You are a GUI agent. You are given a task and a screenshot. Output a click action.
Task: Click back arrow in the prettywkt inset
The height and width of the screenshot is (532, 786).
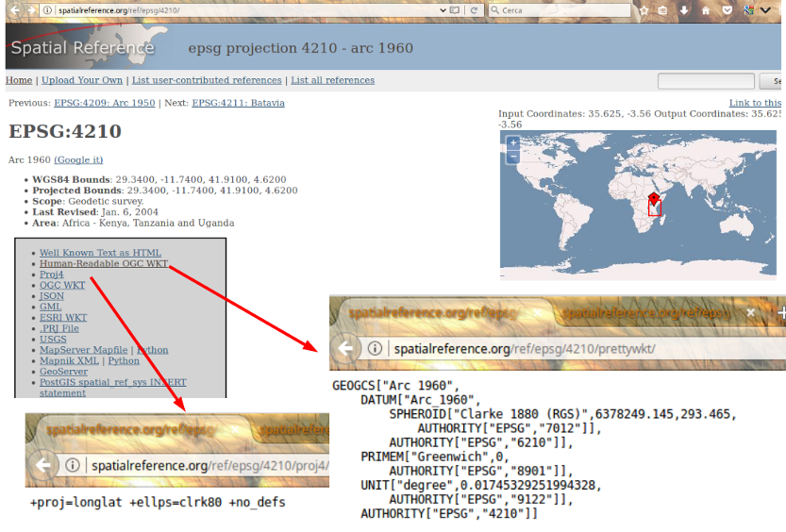click(346, 348)
